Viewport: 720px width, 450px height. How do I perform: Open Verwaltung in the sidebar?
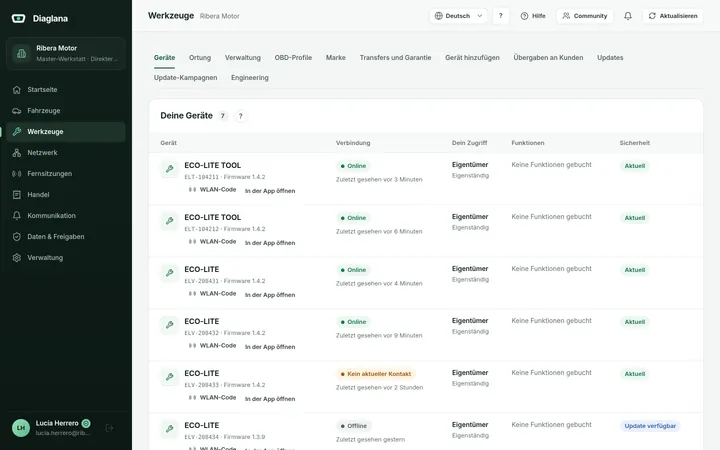tap(66, 258)
